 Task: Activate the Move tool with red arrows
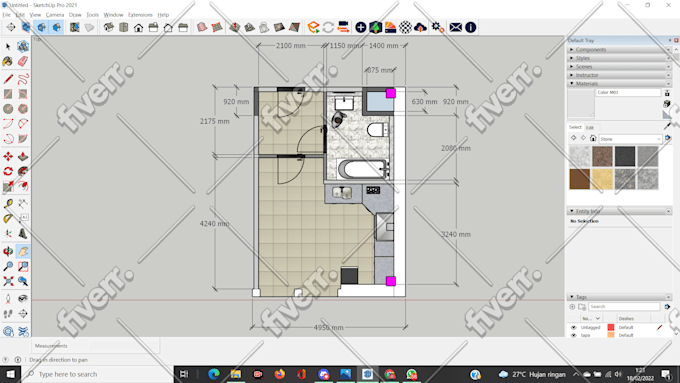8,156
